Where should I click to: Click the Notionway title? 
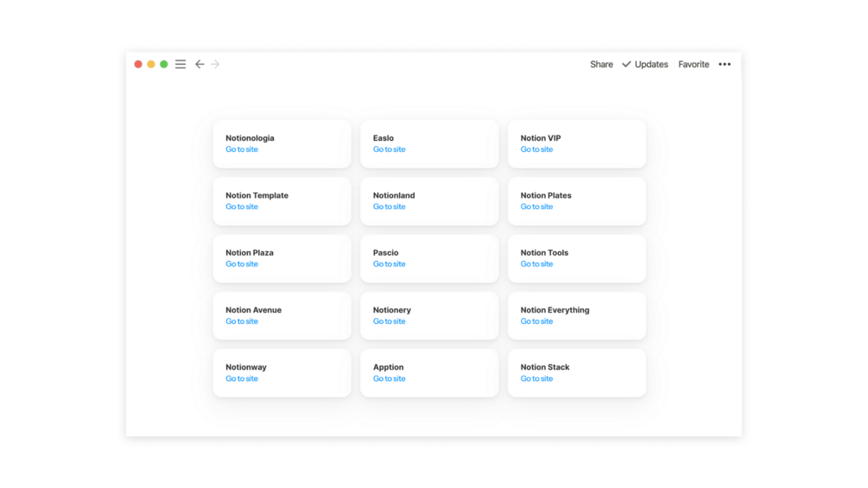click(x=246, y=367)
